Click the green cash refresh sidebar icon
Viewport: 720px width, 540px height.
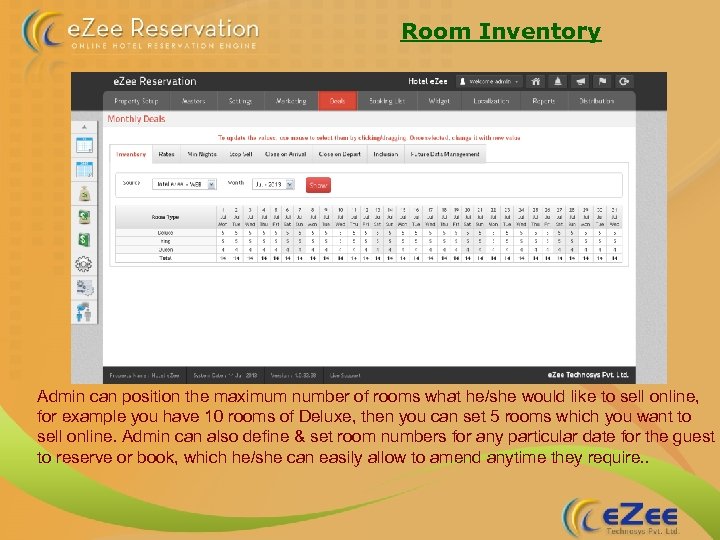84,217
